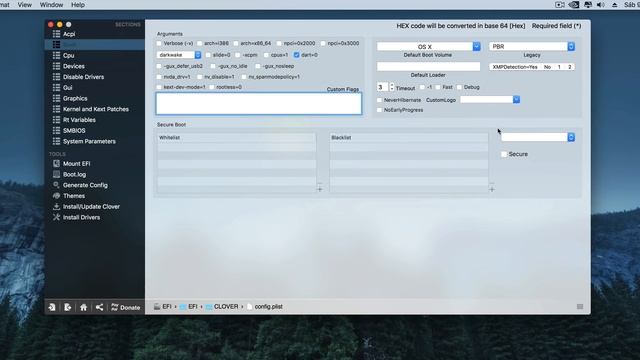Click the eject icon in menu bar
This screenshot has width=640, height=360.
pyautogui.click(x=614, y=5)
